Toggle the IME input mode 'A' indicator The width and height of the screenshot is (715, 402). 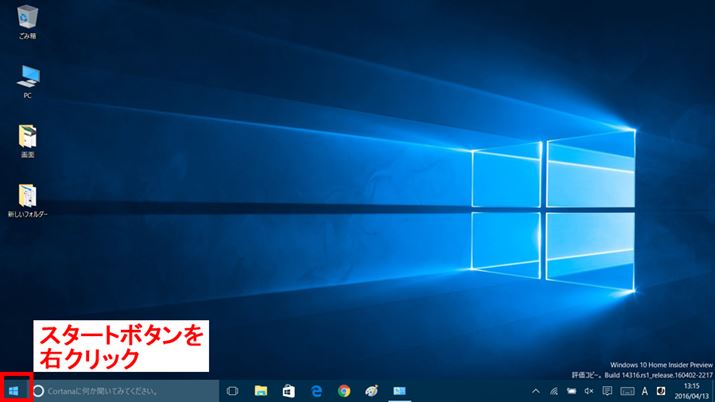(645, 391)
